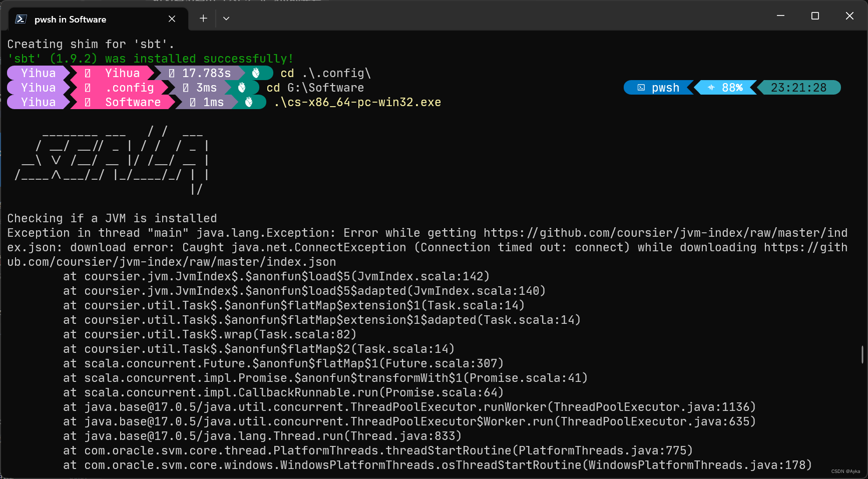Maximize the terminal window
This screenshot has width=868, height=479.
click(x=815, y=16)
